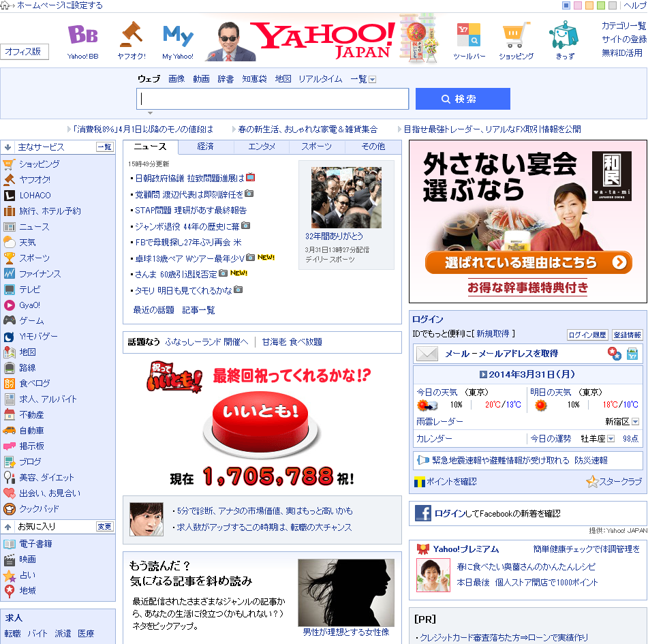Open the ヘルプ link
Viewport: 648px width, 644px height.
point(635,5)
